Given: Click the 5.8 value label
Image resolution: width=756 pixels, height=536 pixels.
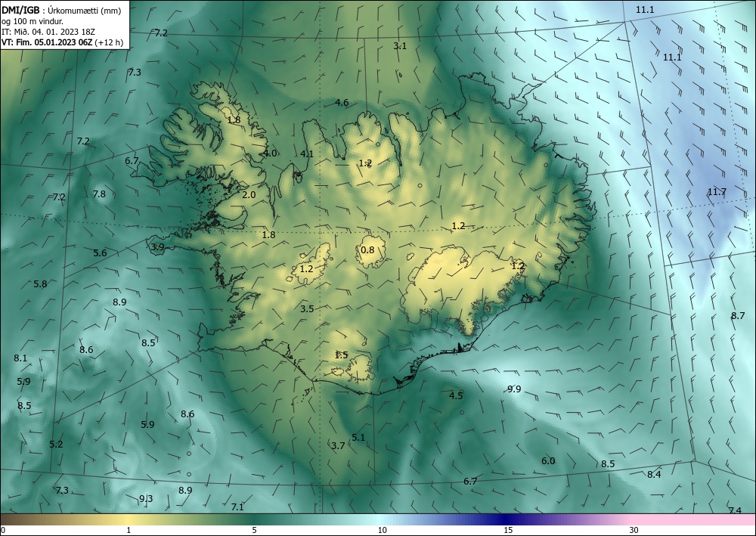Looking at the screenshot, I should [x=40, y=284].
